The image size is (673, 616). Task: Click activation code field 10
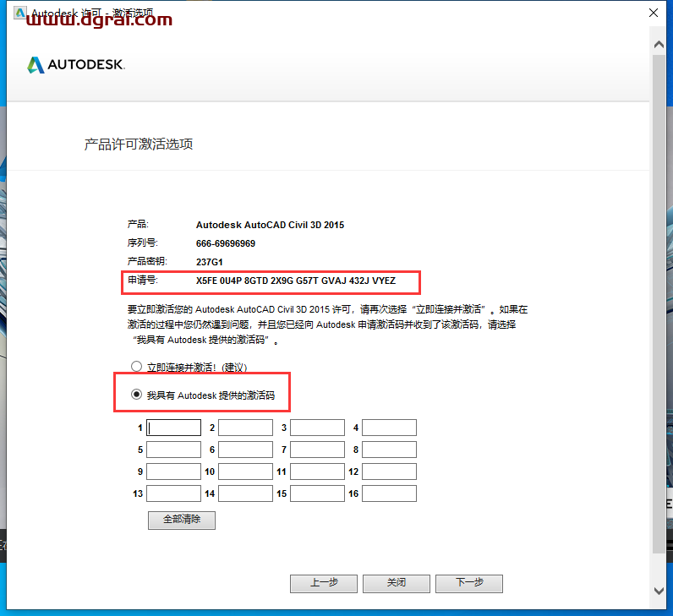[x=245, y=472]
